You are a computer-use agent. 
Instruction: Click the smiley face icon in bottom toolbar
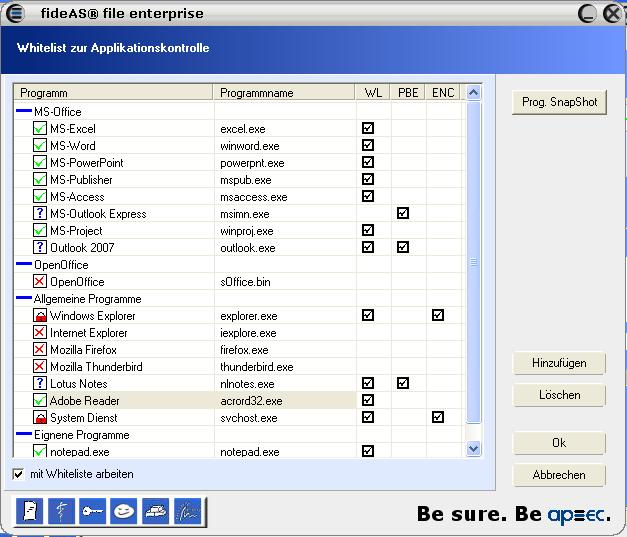(x=124, y=511)
